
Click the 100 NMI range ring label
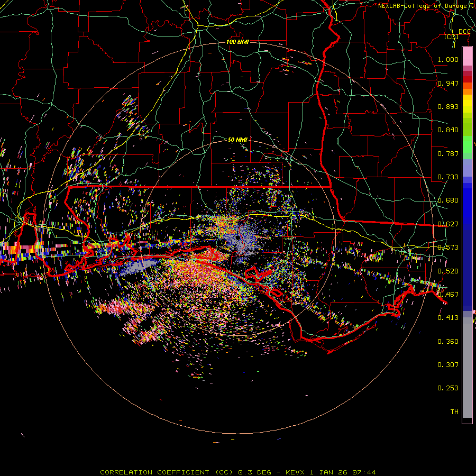(x=237, y=42)
